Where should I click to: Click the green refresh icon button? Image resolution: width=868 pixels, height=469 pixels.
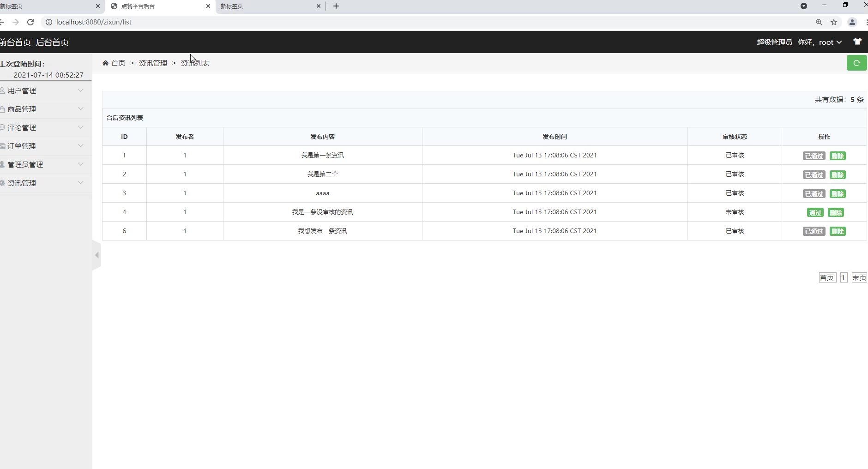pyautogui.click(x=856, y=63)
